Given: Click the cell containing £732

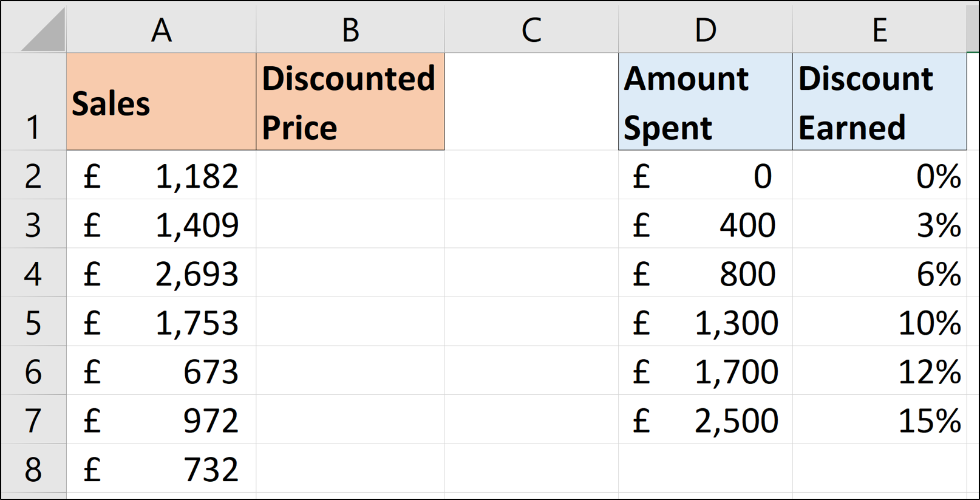Looking at the screenshot, I should [x=161, y=469].
